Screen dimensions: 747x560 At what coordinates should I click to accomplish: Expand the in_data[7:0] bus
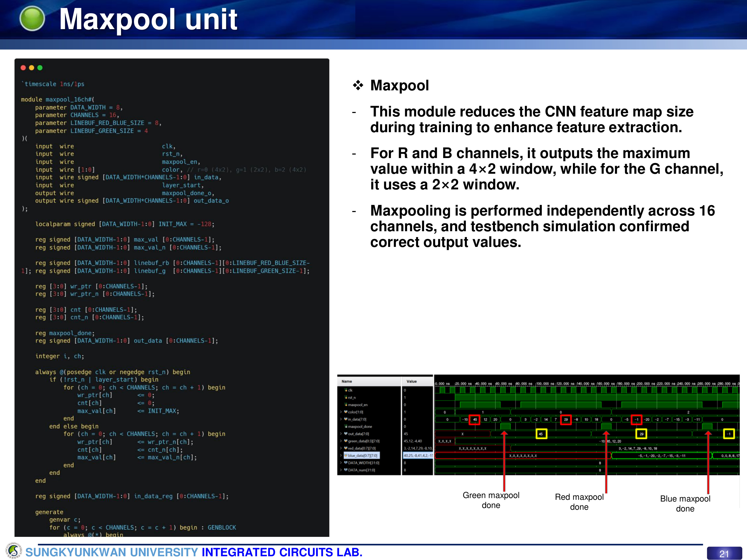point(341,419)
